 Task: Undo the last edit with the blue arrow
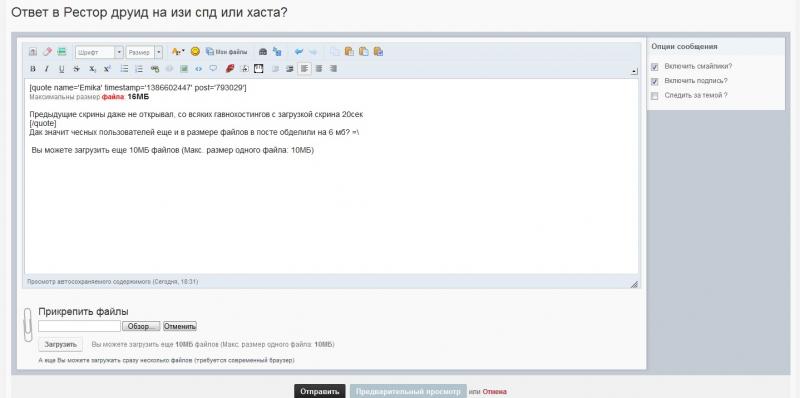click(x=299, y=52)
